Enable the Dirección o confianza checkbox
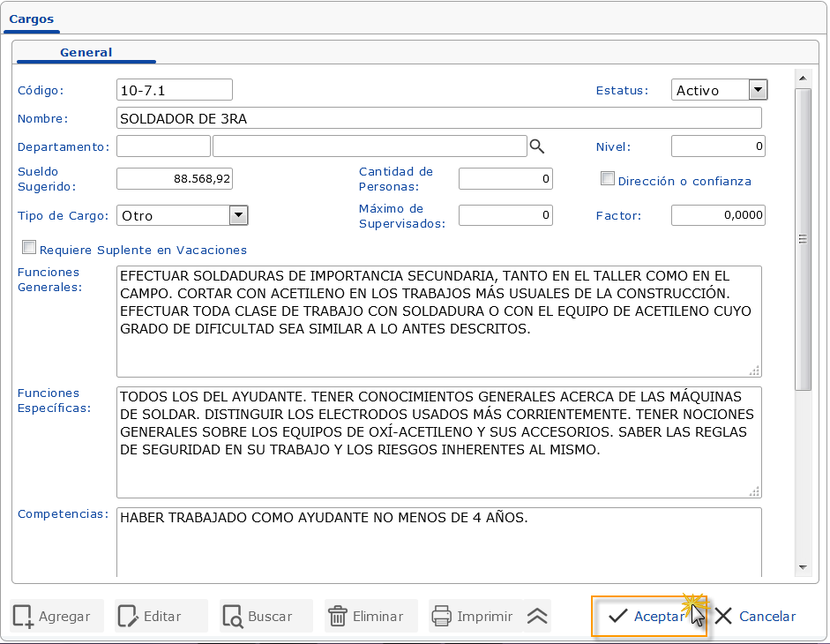Viewport: 830px width, 644px height. point(608,178)
